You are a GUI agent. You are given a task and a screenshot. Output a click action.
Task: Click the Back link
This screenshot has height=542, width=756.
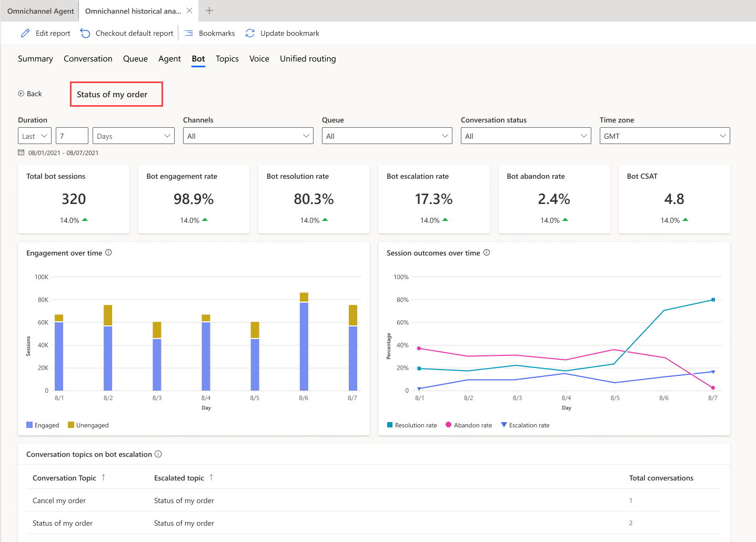[30, 94]
